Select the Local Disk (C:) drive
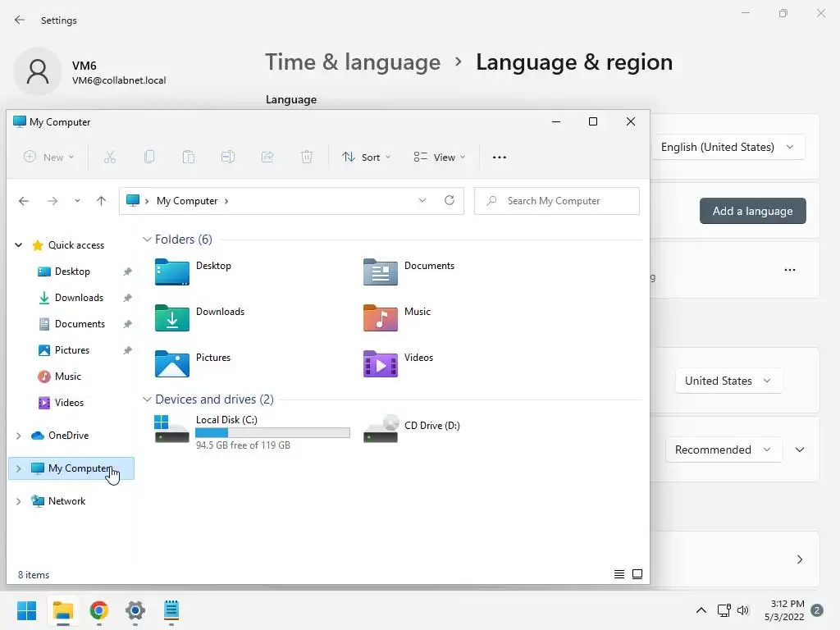Viewport: 840px width, 630px height. (x=252, y=431)
